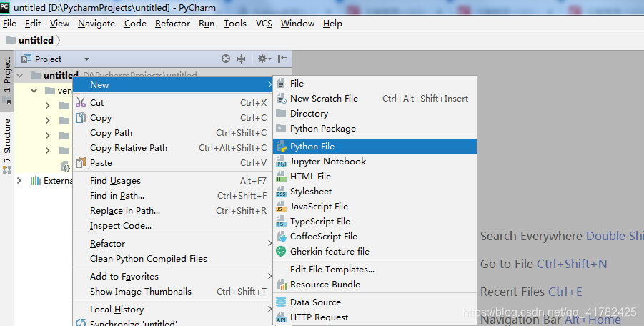This screenshot has height=326, width=644.
Task: Open the Project panel gear settings
Action: point(264,59)
